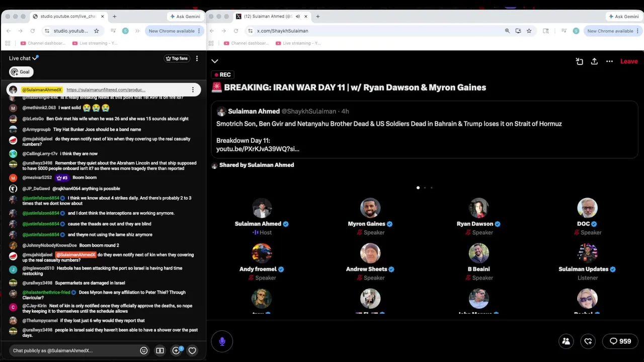This screenshot has width=644, height=362.
Task: Open the Goal button in Live chat
Action: click(x=21, y=72)
